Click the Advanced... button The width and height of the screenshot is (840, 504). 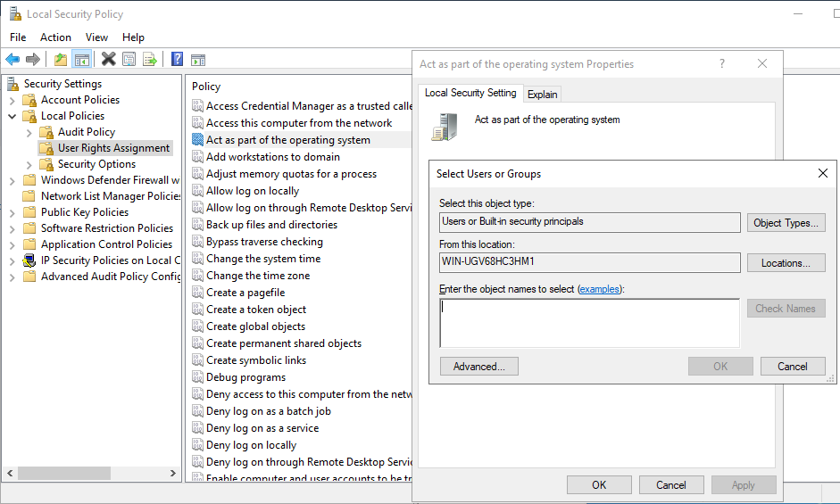(478, 367)
